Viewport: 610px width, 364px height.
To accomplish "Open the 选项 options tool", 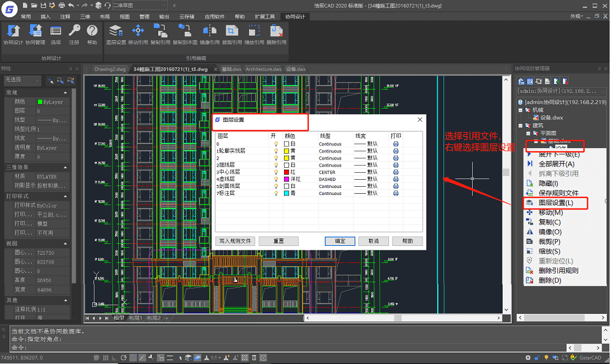I will click(x=56, y=34).
